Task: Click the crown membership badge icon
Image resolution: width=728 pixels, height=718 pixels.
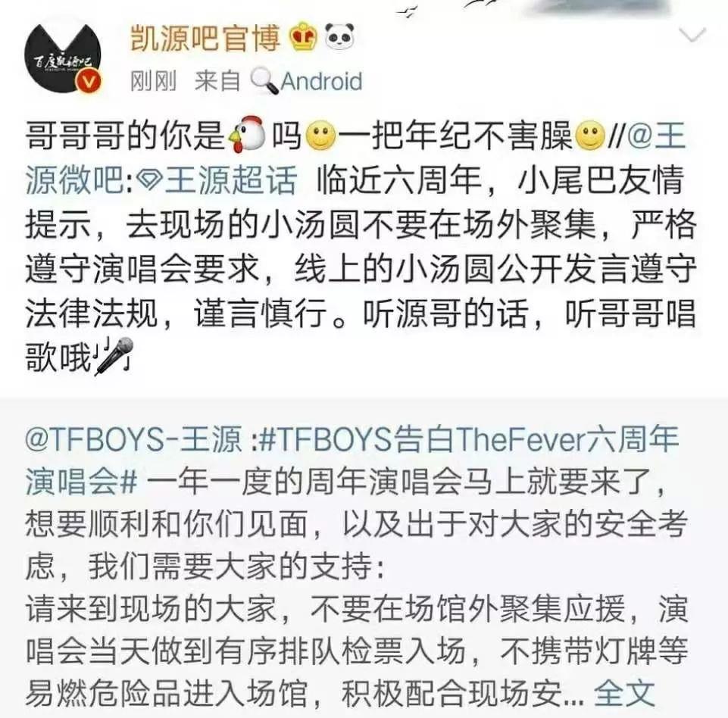Action: click(x=303, y=36)
